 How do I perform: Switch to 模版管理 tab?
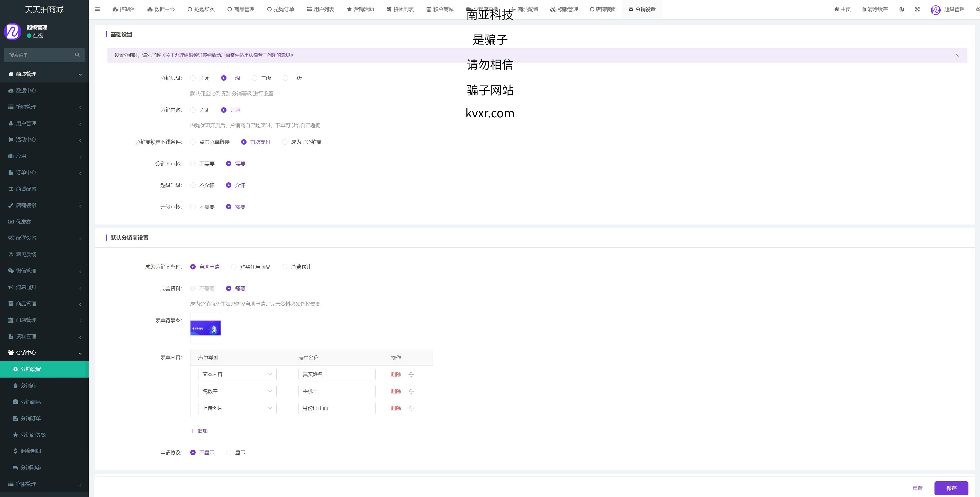[564, 9]
